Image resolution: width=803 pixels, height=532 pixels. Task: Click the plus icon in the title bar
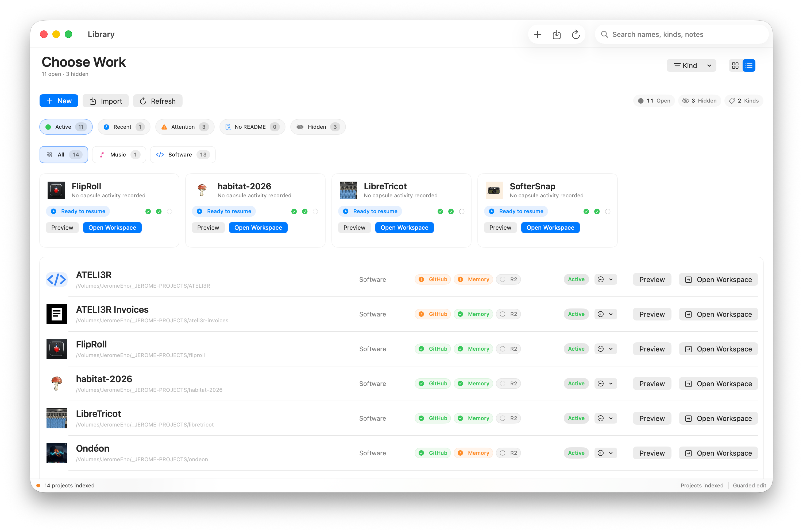tap(538, 34)
